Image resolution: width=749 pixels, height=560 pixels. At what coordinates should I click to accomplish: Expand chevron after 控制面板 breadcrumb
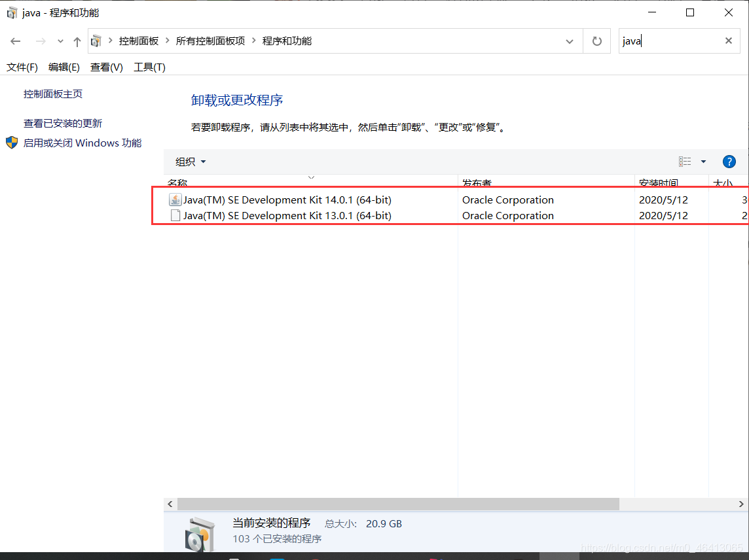(167, 41)
